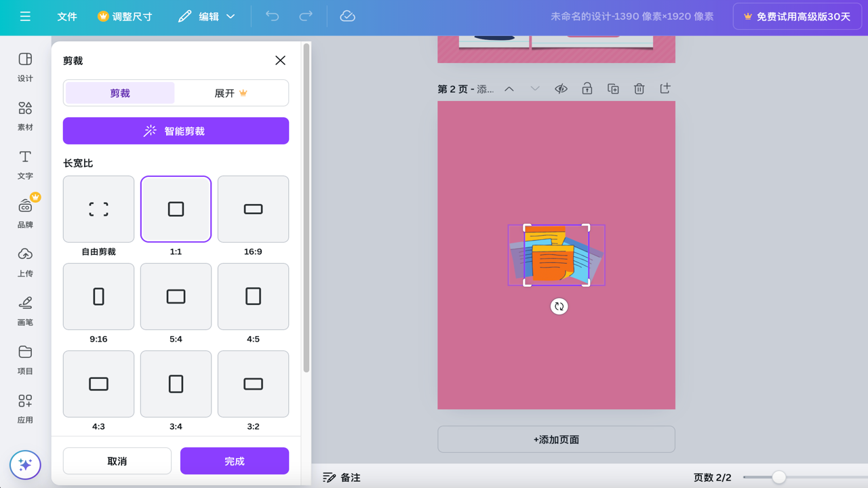Open the 备注 notes panel
The image size is (868, 488).
pos(342,477)
